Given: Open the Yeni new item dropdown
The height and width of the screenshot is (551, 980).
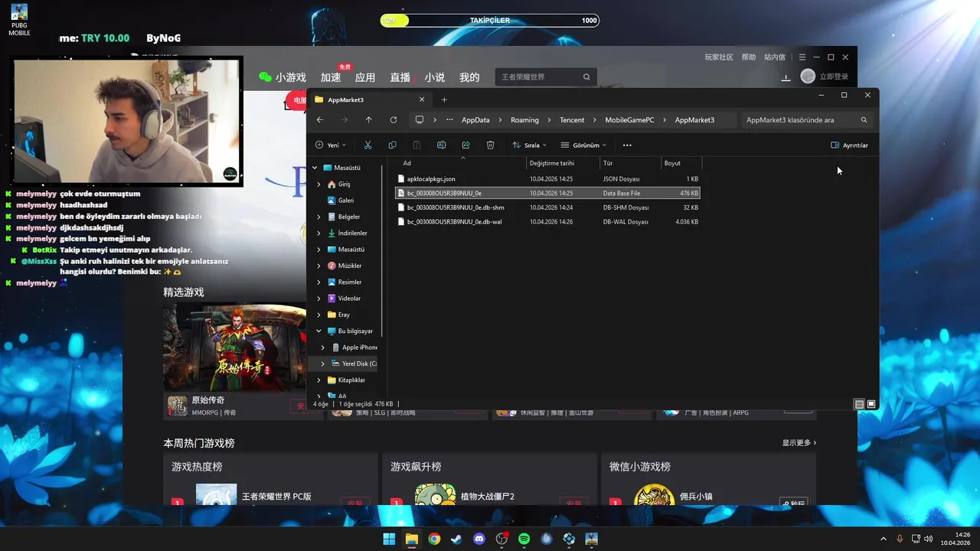Looking at the screenshot, I should click(x=331, y=145).
